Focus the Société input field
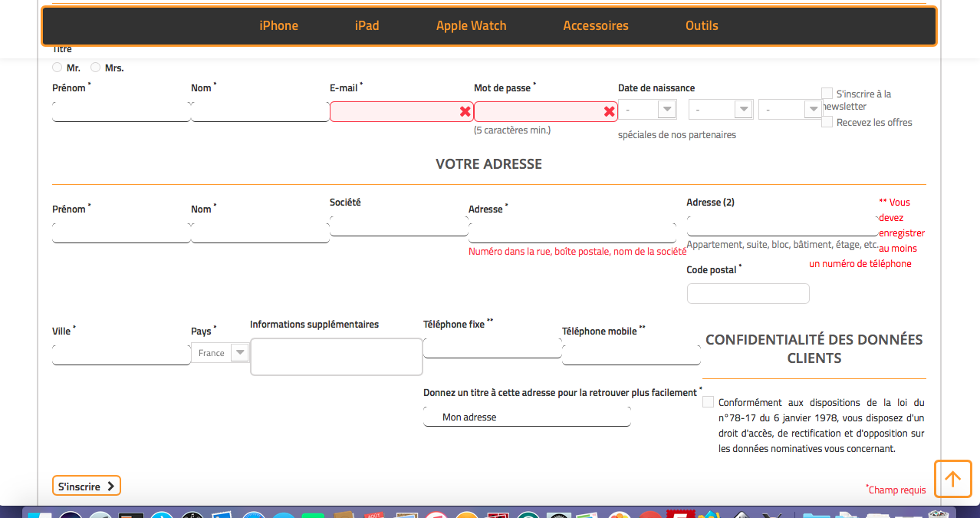This screenshot has height=518, width=980. click(399, 226)
